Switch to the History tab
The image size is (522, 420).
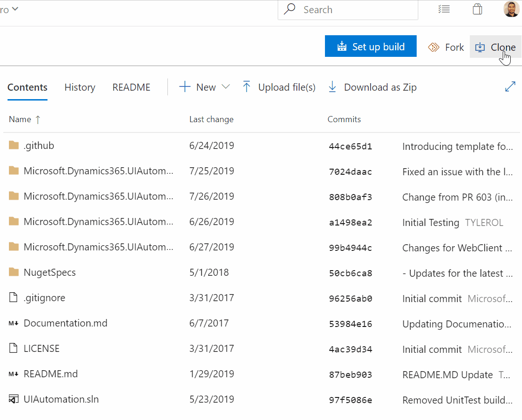point(79,87)
